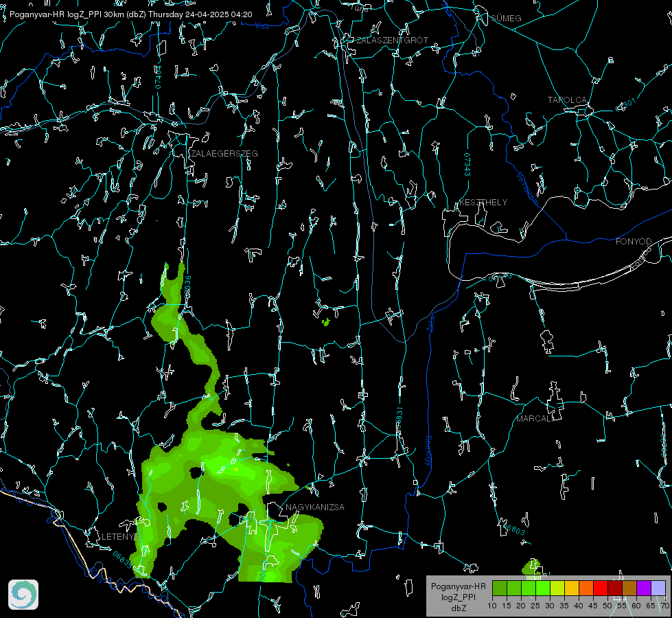The height and width of the screenshot is (618, 672).
Task: Click the LETENYE town label
Action: [120, 537]
